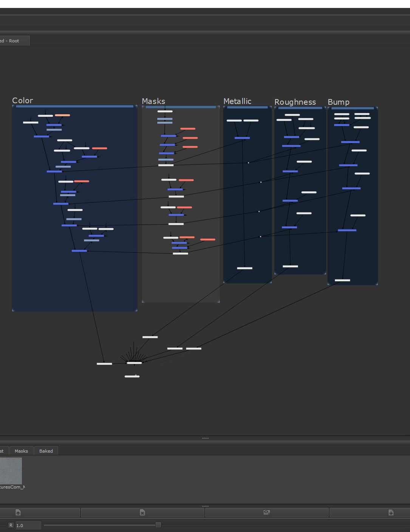Select the lowest node, under the fanned-arrows node
Viewport: 410px width, 532px height.
132,376
